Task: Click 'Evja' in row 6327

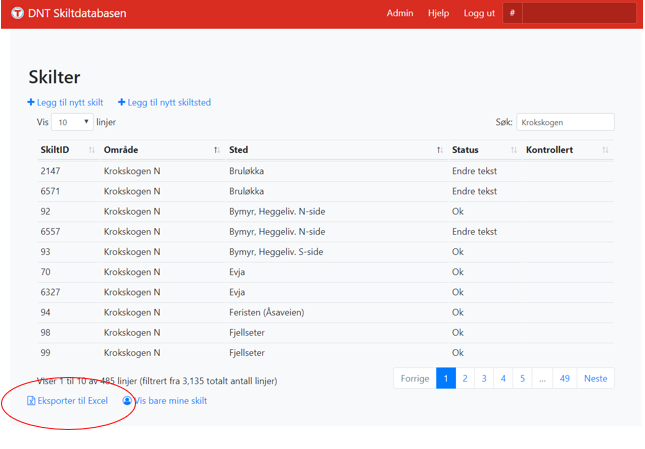Action: (x=237, y=292)
